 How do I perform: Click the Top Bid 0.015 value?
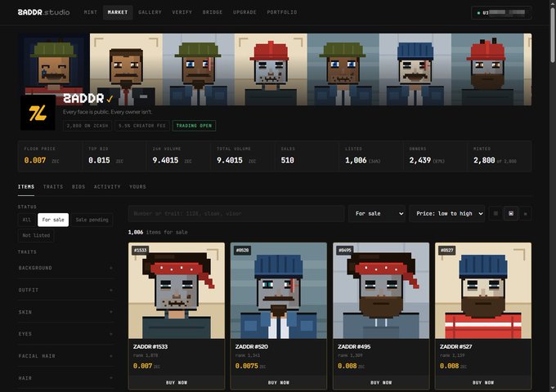(x=99, y=160)
